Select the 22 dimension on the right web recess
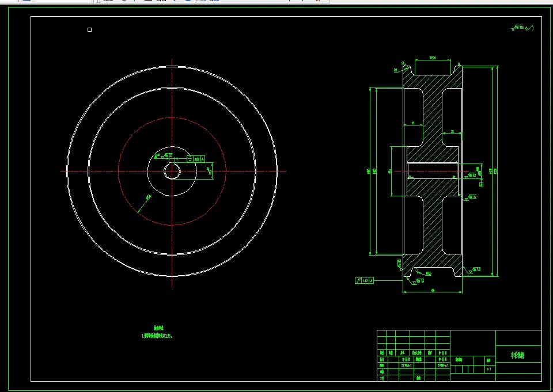 coord(452,132)
